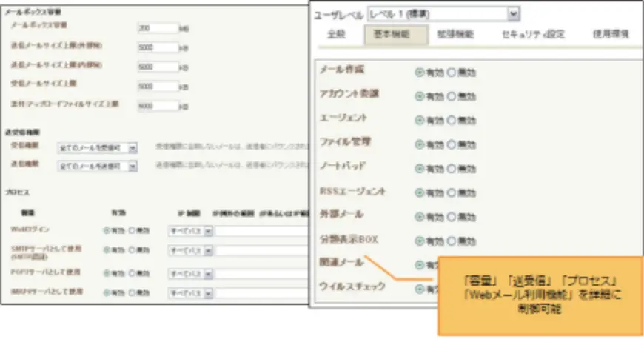
Task: Select 無効 for 外部メール
Action: pyautogui.click(x=452, y=217)
